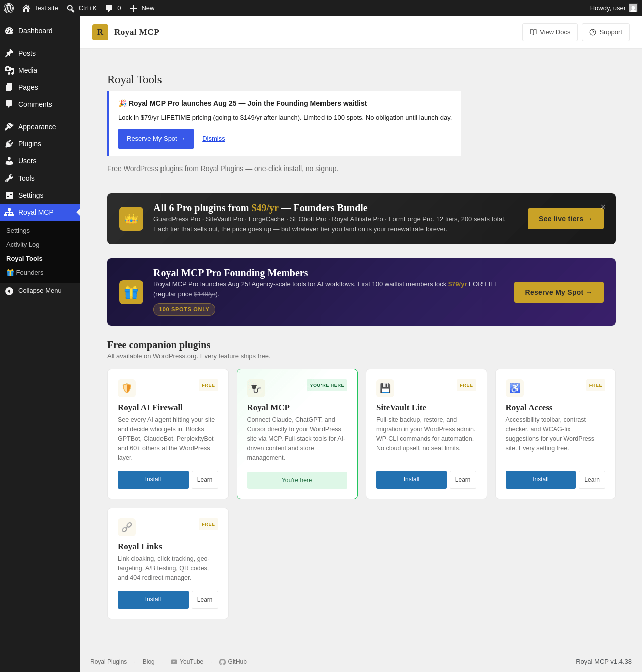Open the user avatar in admin bar

click(x=633, y=8)
